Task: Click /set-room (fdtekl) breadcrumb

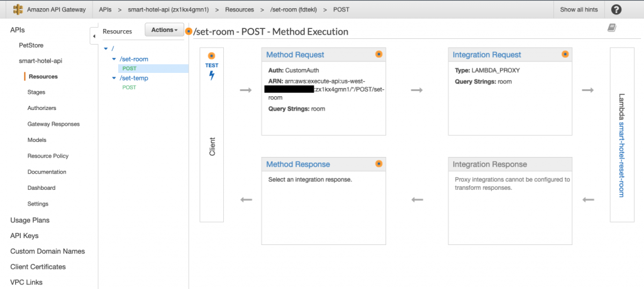Action: pyautogui.click(x=294, y=9)
